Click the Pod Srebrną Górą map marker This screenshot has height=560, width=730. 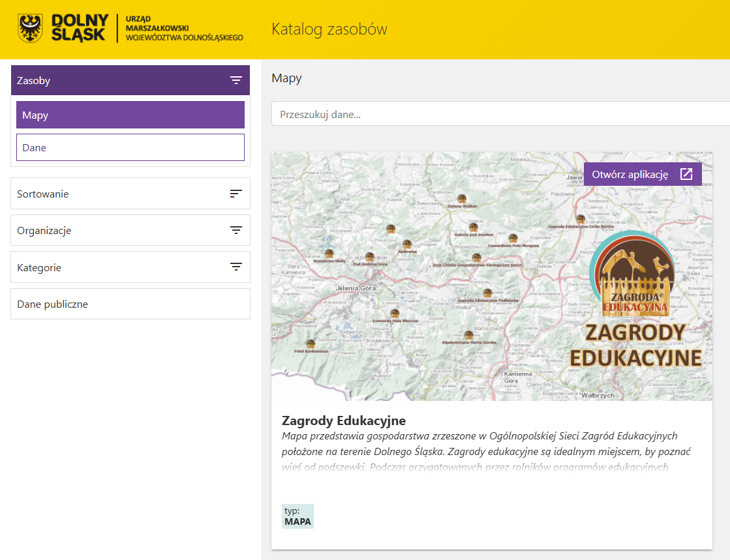pos(370,258)
